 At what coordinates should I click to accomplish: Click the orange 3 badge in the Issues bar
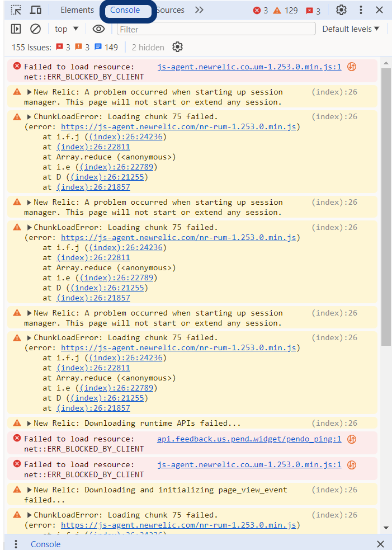tap(82, 47)
